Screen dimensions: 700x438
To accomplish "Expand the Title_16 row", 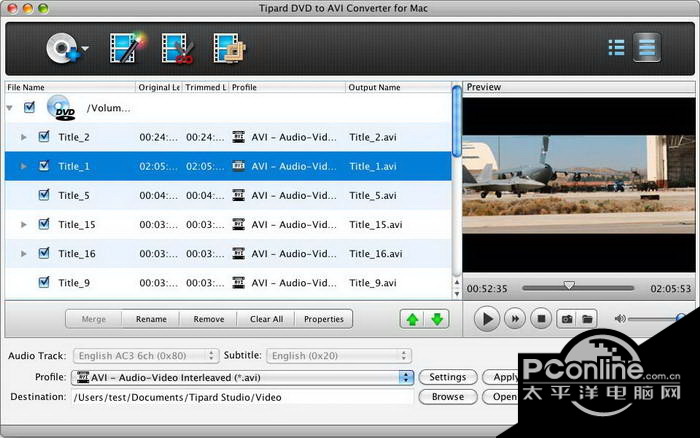I will coord(24,254).
